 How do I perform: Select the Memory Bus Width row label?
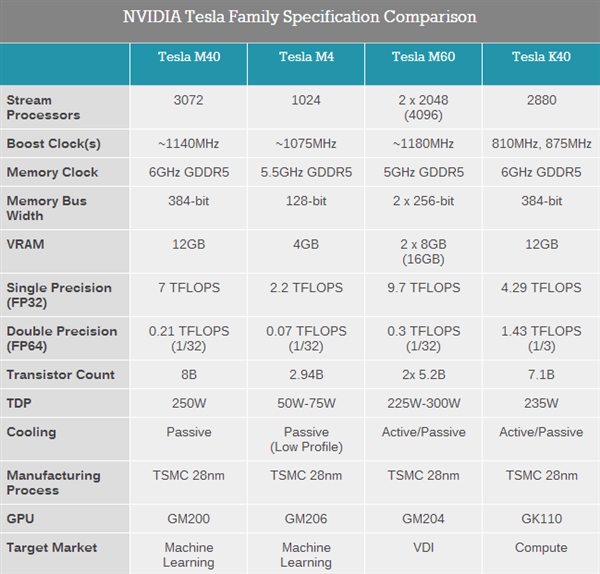[47, 208]
